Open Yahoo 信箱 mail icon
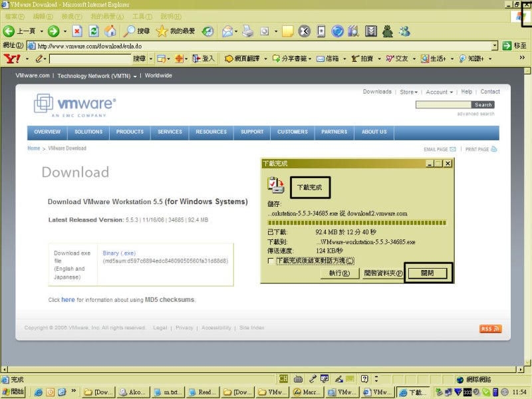Viewport: 532px width, 399px height. point(328,59)
